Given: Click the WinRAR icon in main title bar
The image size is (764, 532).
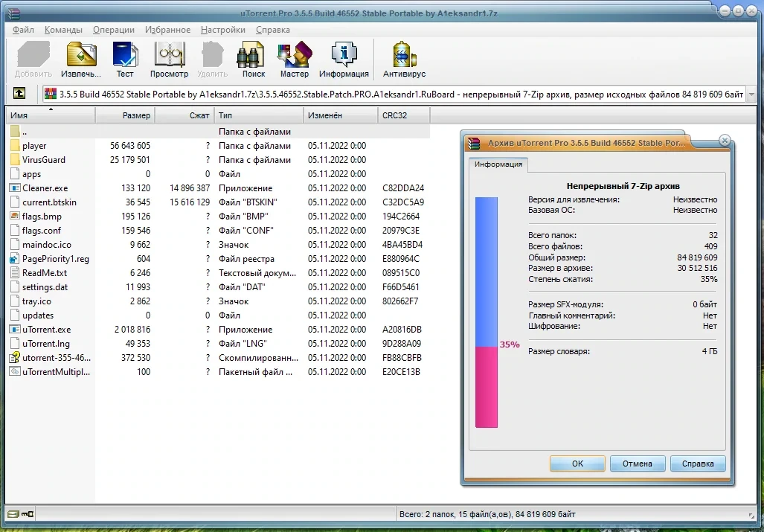Looking at the screenshot, I should (13, 13).
